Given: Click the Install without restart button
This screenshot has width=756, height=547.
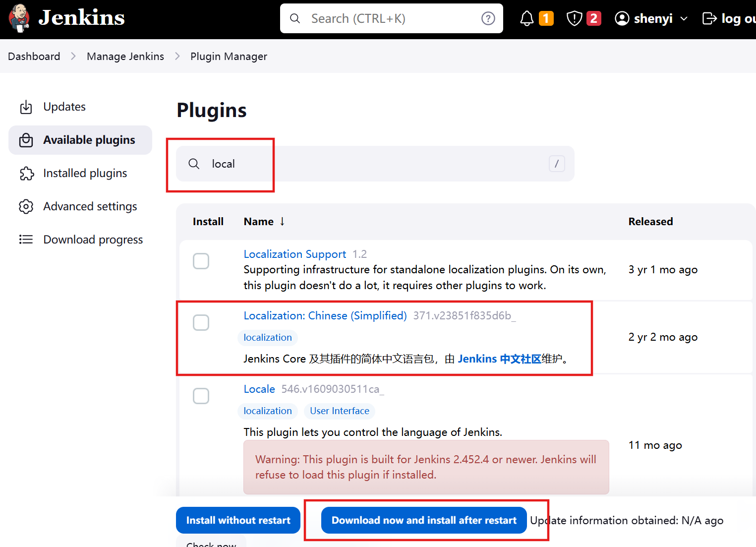Looking at the screenshot, I should click(x=238, y=520).
